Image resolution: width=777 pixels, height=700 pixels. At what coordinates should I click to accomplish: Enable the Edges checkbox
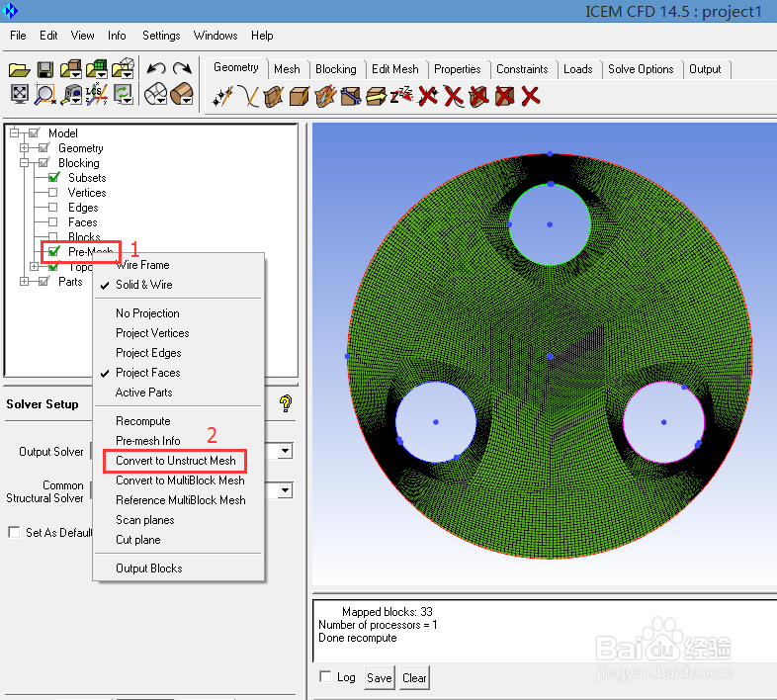pos(53,208)
